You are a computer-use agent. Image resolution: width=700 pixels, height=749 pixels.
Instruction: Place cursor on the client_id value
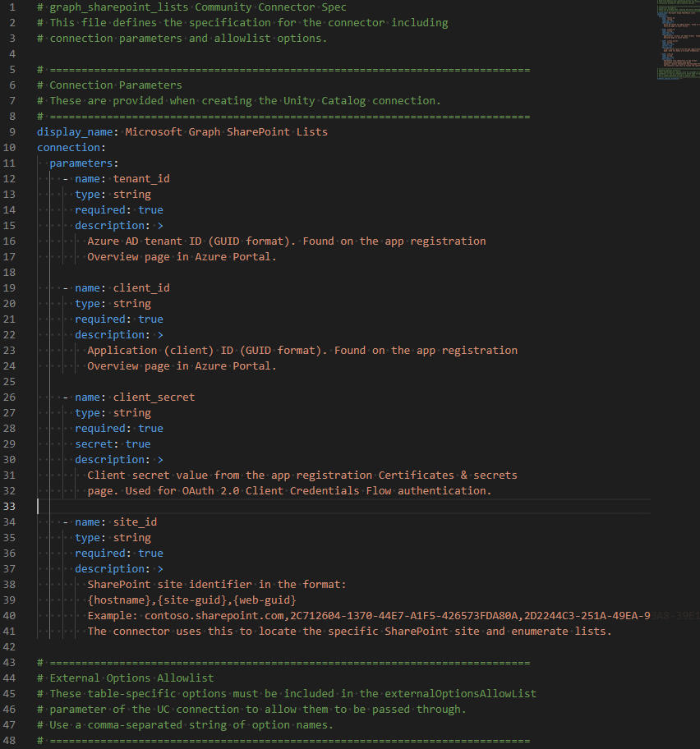click(x=141, y=288)
